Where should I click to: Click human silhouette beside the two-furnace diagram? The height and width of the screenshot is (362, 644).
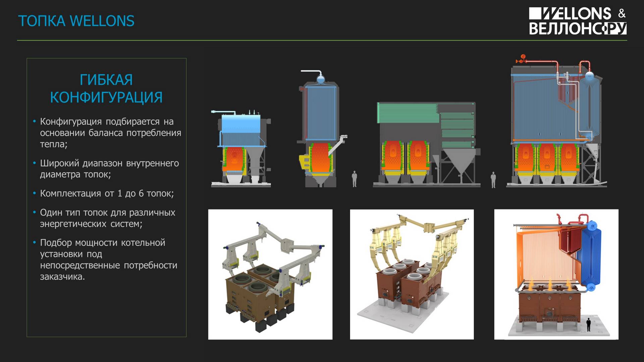[x=355, y=179]
